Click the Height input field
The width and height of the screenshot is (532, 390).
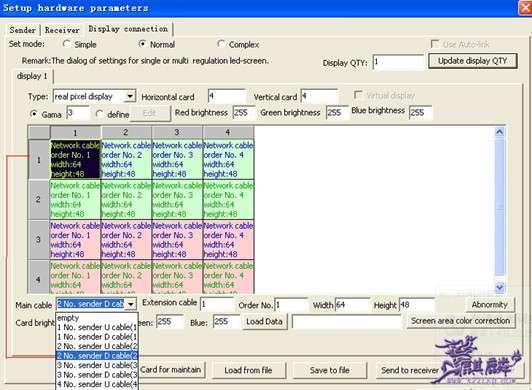417,304
